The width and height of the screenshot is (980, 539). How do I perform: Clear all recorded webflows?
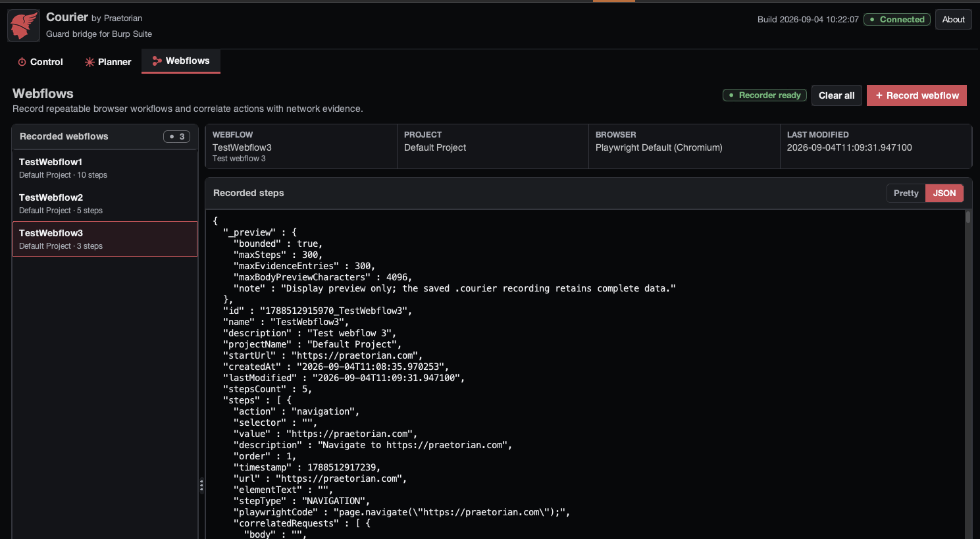click(x=836, y=95)
